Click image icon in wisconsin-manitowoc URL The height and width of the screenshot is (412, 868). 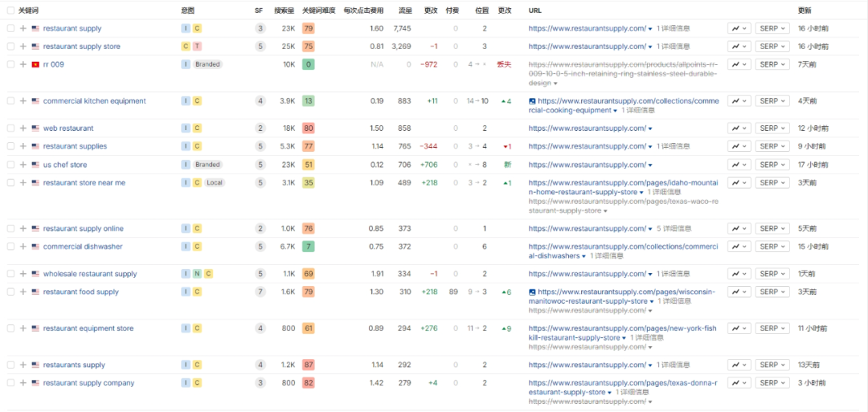pos(532,292)
